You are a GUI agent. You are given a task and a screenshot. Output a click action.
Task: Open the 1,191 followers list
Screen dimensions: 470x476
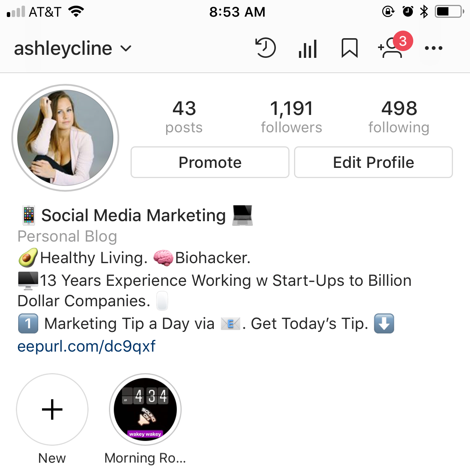tap(291, 116)
